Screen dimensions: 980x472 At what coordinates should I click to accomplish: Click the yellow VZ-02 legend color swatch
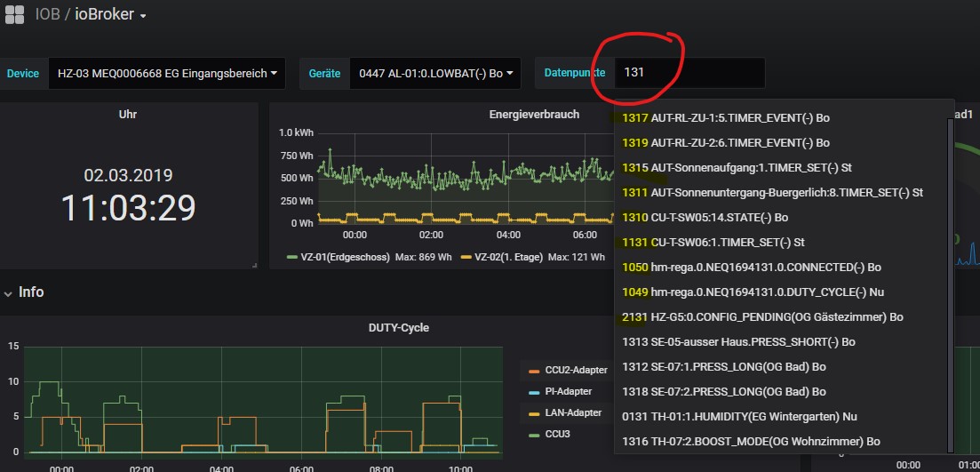466,257
